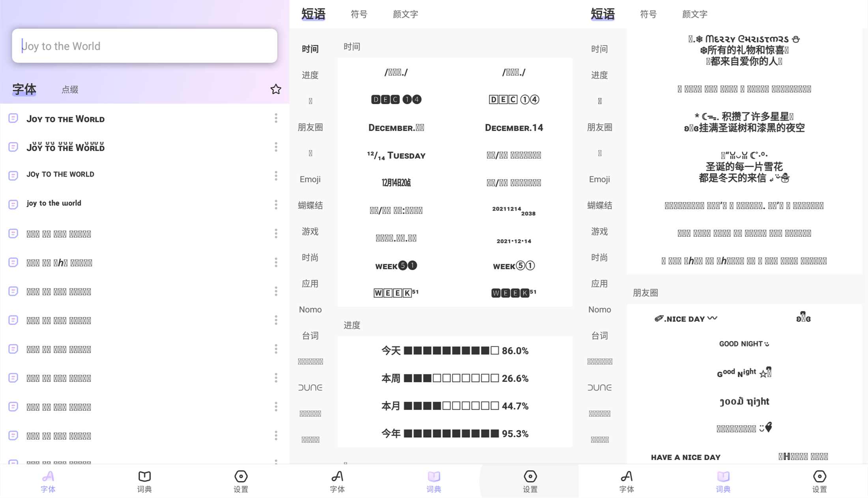
Task: Open 设置 settings icon in right panel
Action: pyautogui.click(x=819, y=481)
